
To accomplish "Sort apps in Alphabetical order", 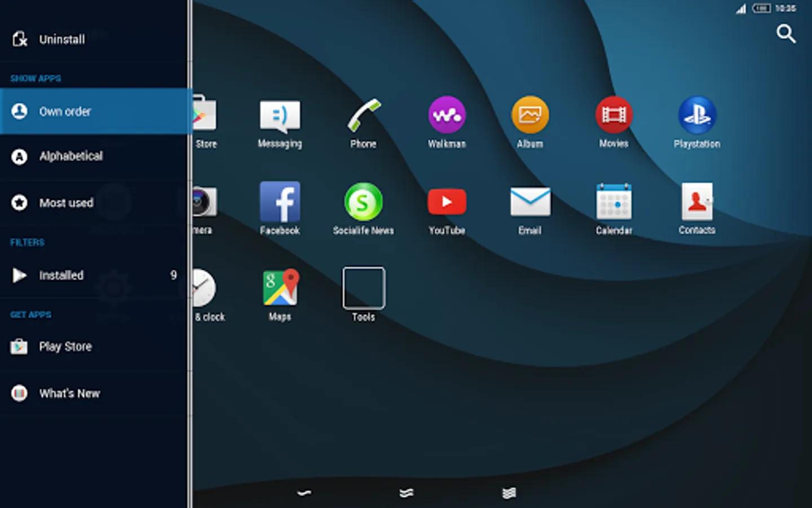I will click(x=94, y=156).
